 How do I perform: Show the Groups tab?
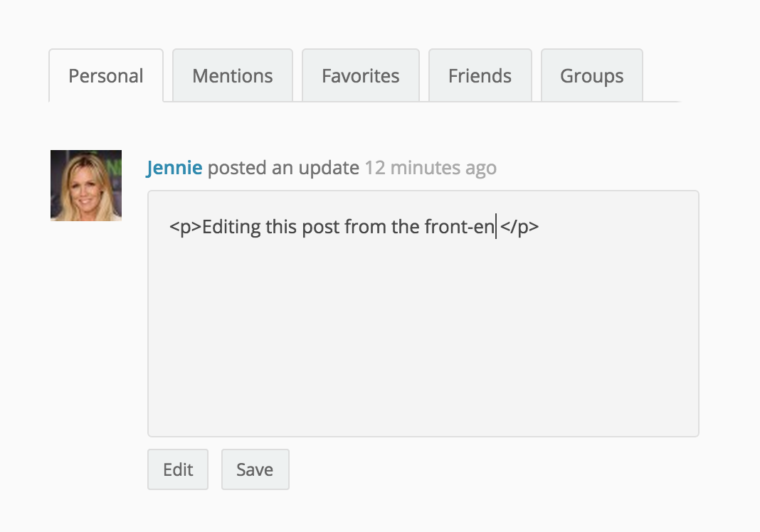click(x=591, y=76)
